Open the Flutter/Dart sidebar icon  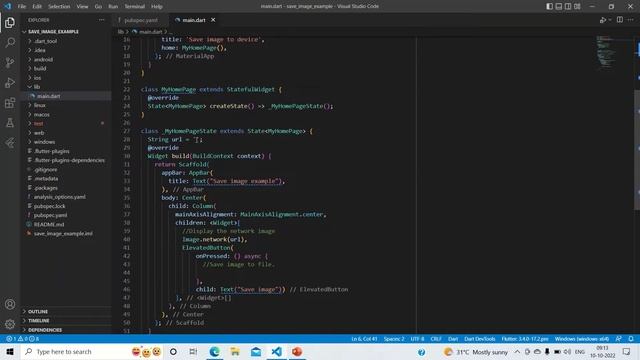coord(10,142)
